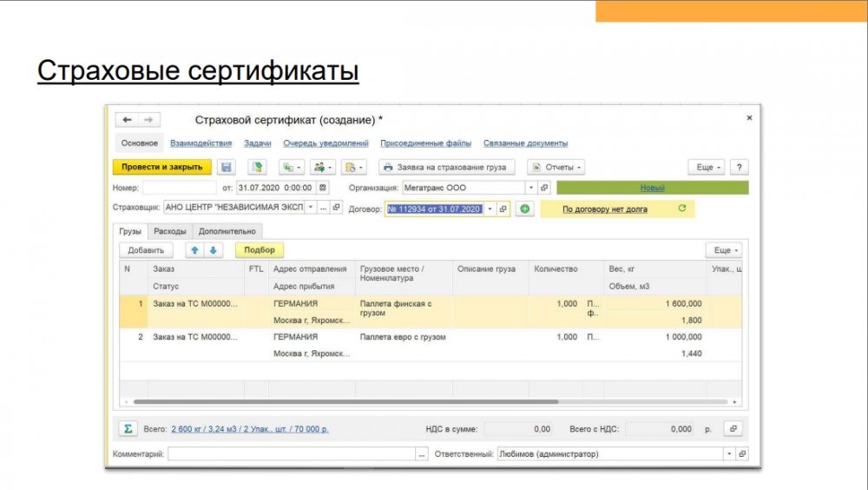Open the Дополнительно tab
Image resolution: width=868 pixels, height=490 pixels.
(227, 231)
